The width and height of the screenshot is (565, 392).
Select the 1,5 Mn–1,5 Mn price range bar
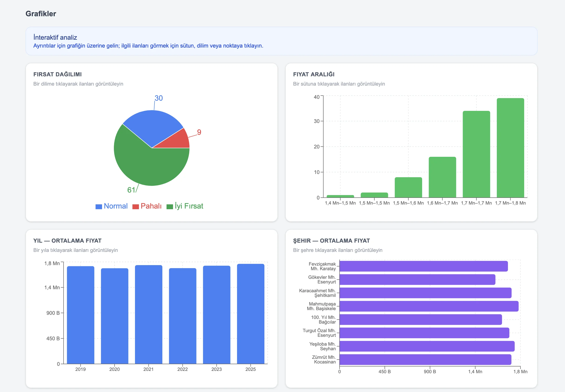tap(374, 195)
